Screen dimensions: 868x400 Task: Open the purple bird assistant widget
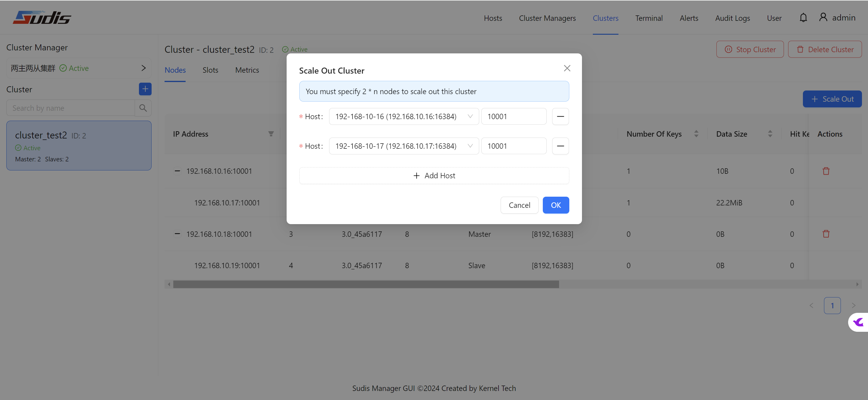(x=858, y=322)
